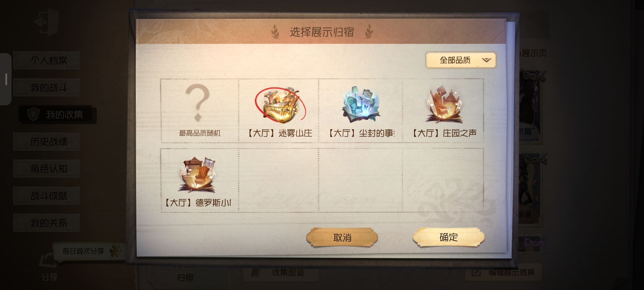Image resolution: width=644 pixels, height=290 pixels.
Task: Select the 最高品质随机 question mark
Action: point(198,102)
